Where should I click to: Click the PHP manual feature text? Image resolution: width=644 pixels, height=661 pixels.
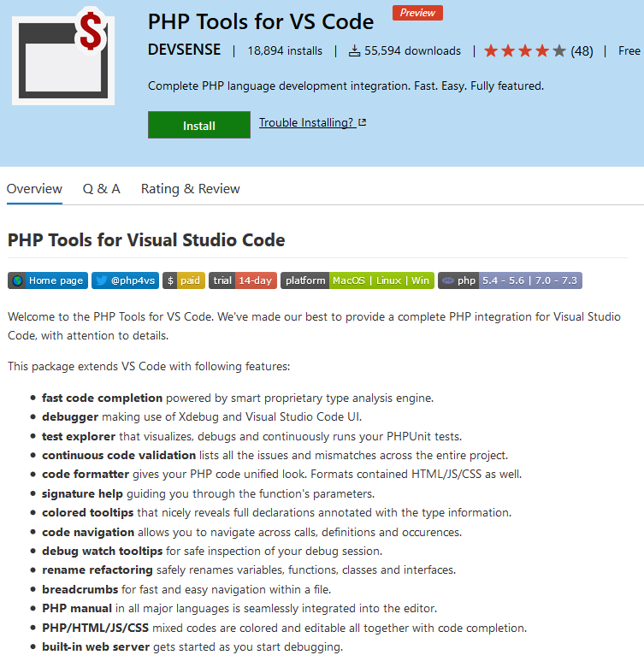[77, 608]
